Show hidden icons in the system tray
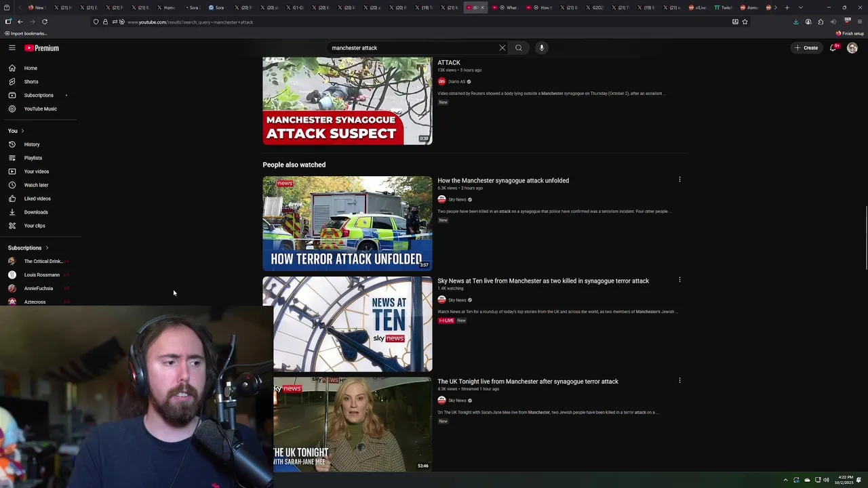The width and height of the screenshot is (868, 488). [785, 480]
